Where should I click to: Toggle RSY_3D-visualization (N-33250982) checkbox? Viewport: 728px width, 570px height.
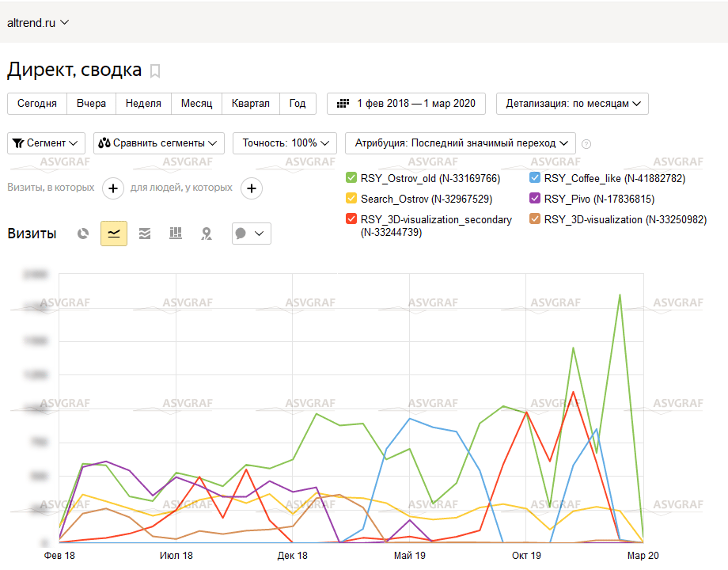[x=535, y=218]
